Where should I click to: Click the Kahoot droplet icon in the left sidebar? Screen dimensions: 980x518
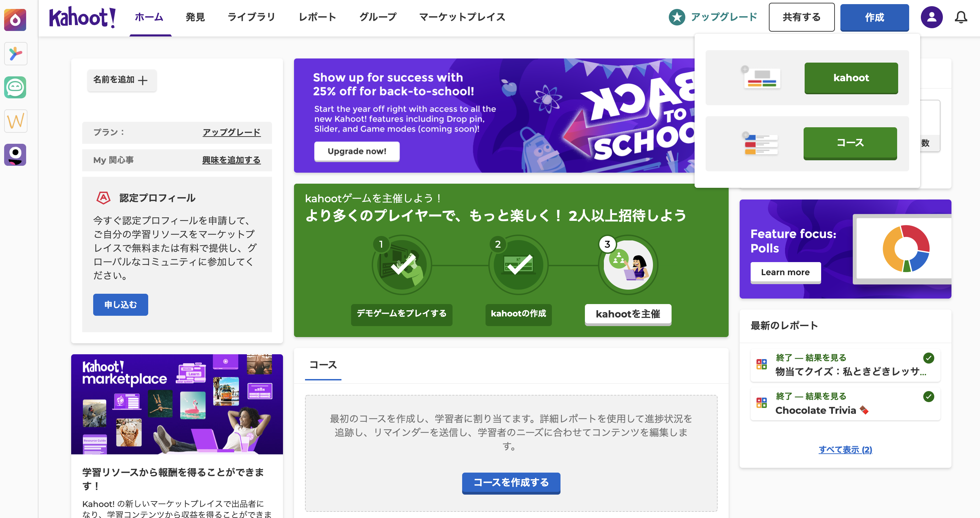(15, 20)
